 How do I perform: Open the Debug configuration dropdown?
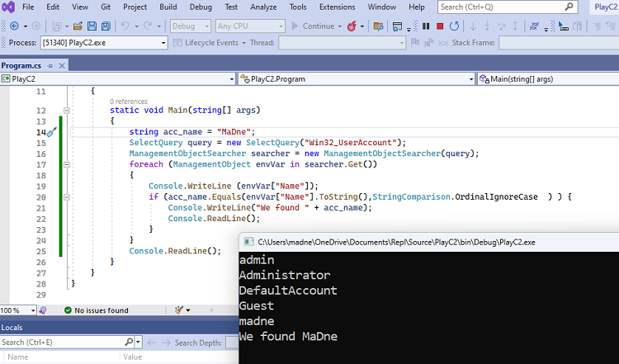[x=191, y=26]
